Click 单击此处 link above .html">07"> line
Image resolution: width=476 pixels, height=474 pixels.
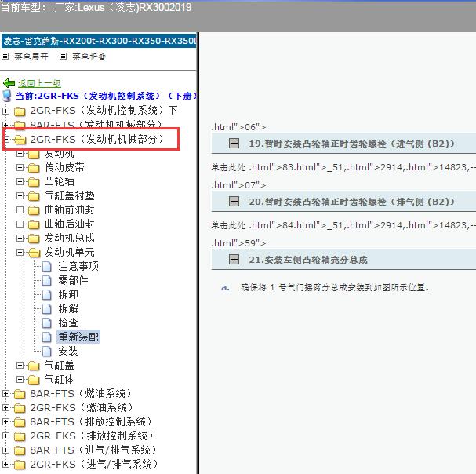pos(228,167)
